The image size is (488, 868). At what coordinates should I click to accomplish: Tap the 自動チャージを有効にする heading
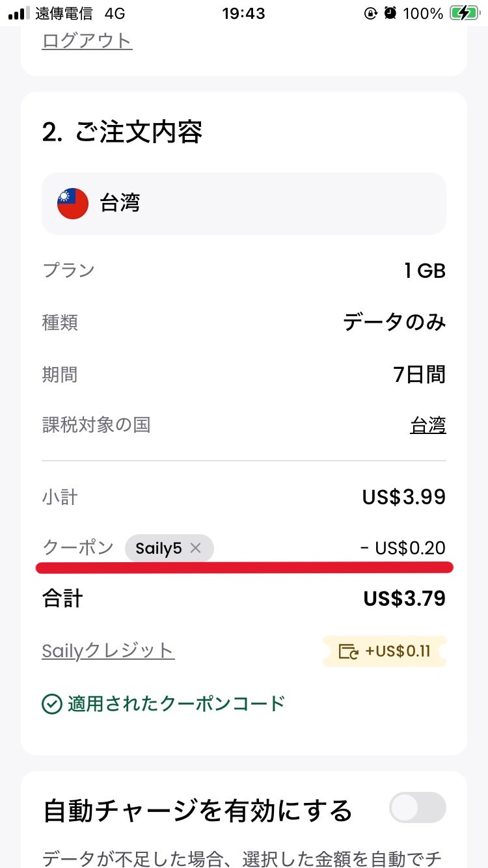coord(197,811)
